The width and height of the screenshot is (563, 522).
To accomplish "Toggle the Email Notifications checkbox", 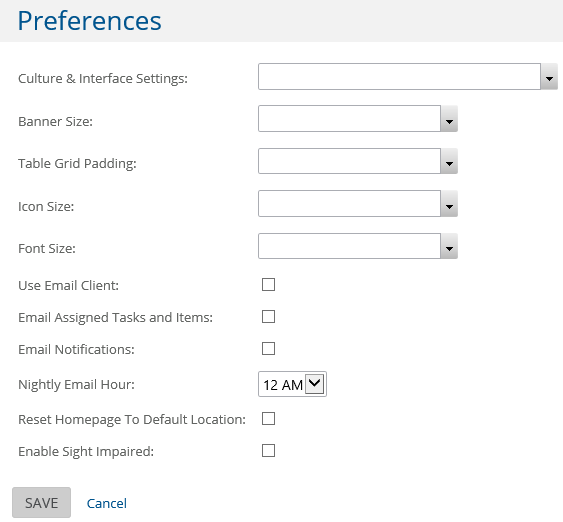I will click(x=268, y=349).
